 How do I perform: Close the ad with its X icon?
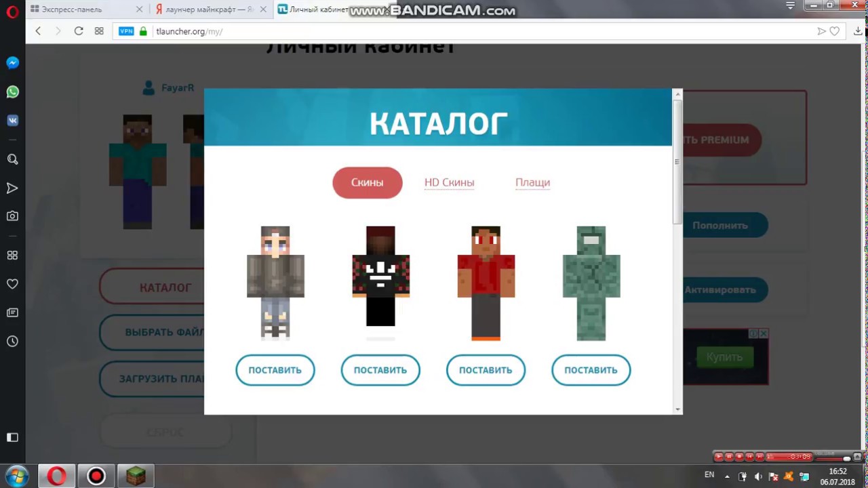763,333
